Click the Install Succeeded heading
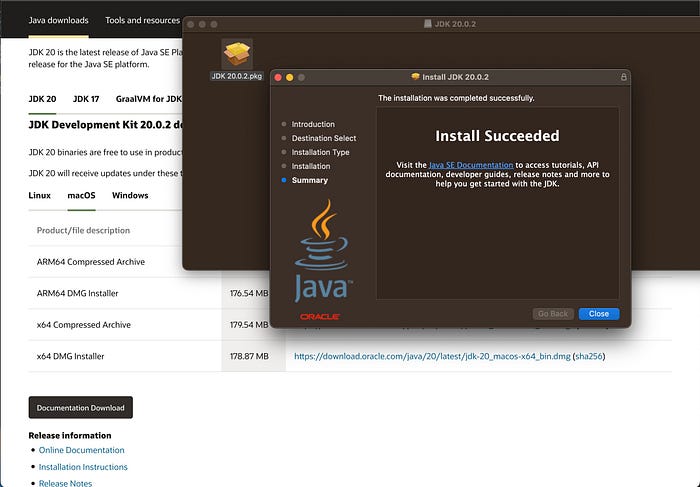This screenshot has height=487, width=700. click(x=497, y=136)
